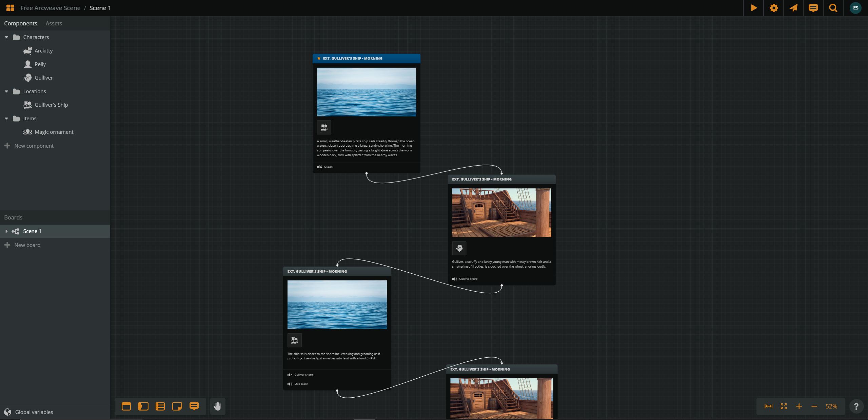
Task: Select the new element tool
Action: click(x=126, y=406)
